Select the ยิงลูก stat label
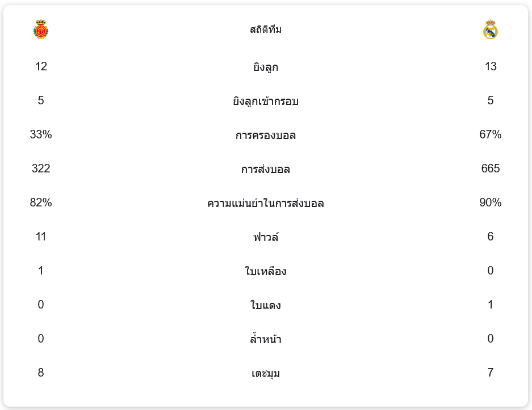 266,67
